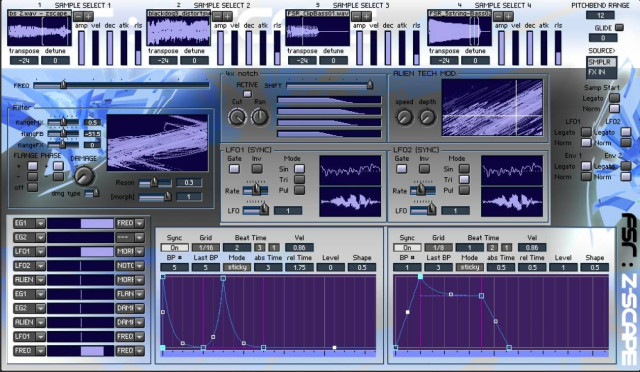Click the plus button for Sample Select 2

(228, 16)
